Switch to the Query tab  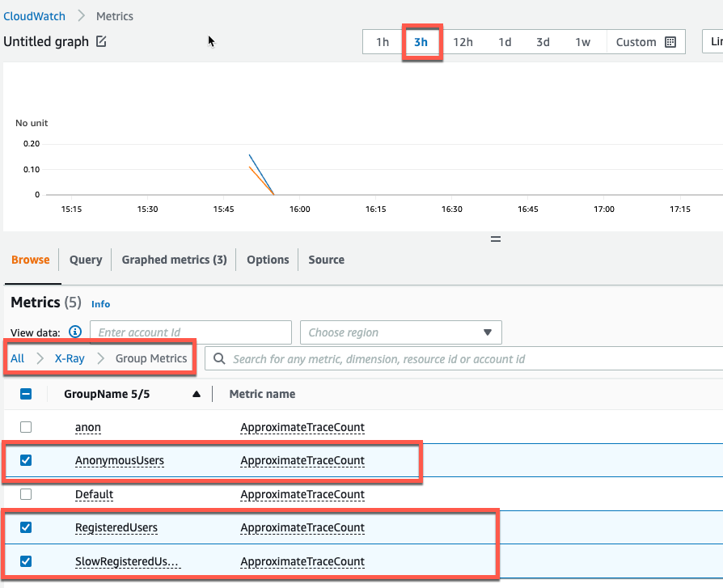(x=86, y=260)
